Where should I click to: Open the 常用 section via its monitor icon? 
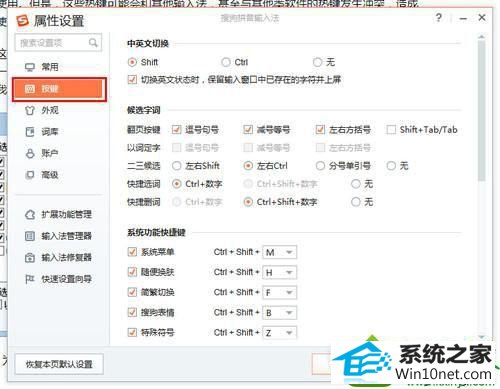point(30,67)
